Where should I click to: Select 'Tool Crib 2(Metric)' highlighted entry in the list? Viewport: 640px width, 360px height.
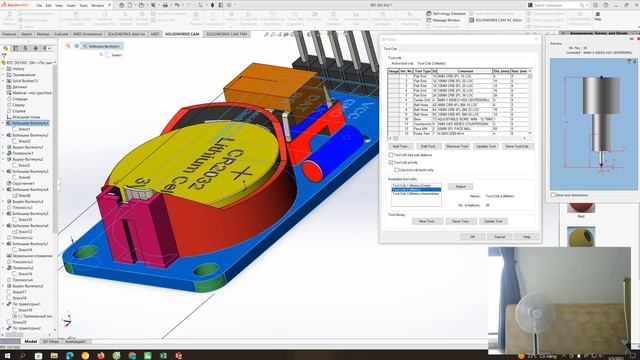coord(416,190)
